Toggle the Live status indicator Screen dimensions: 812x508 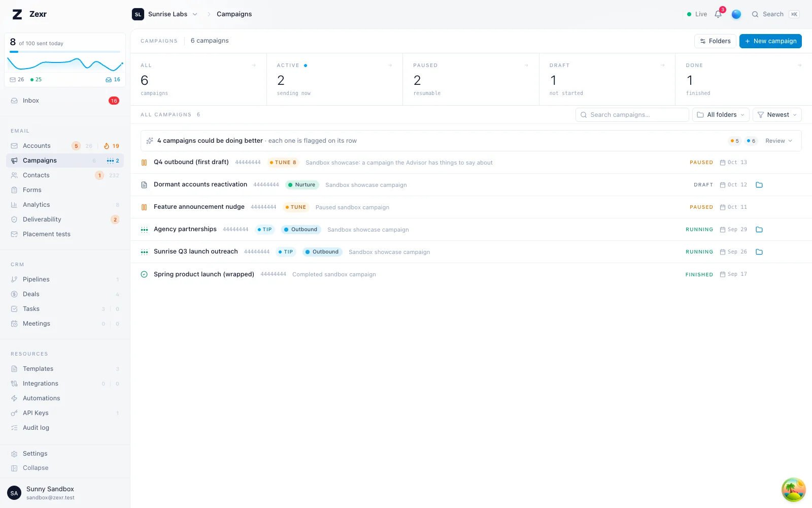(697, 14)
